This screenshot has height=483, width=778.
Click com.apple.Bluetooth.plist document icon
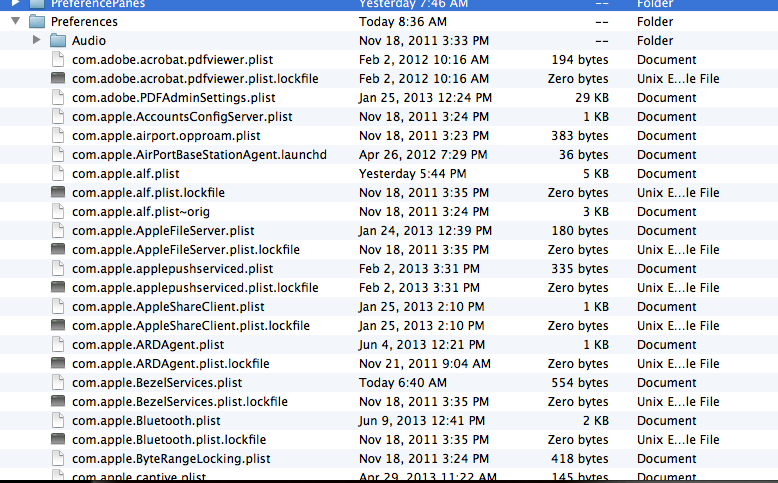pyautogui.click(x=58, y=420)
